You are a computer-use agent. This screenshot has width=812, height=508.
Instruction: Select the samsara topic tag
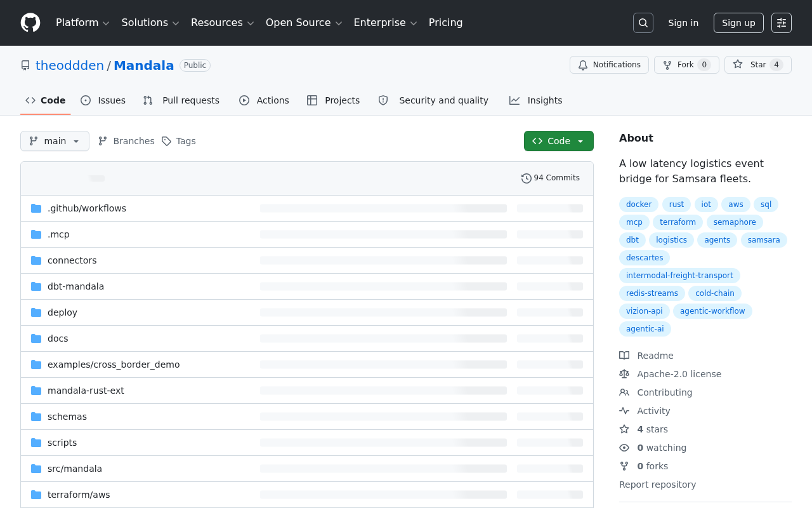[x=764, y=240]
